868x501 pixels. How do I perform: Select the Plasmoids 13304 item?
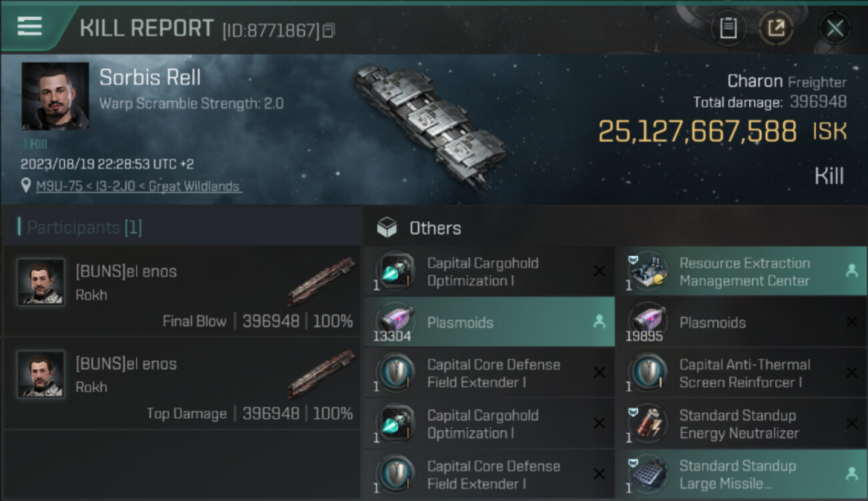[x=489, y=322]
